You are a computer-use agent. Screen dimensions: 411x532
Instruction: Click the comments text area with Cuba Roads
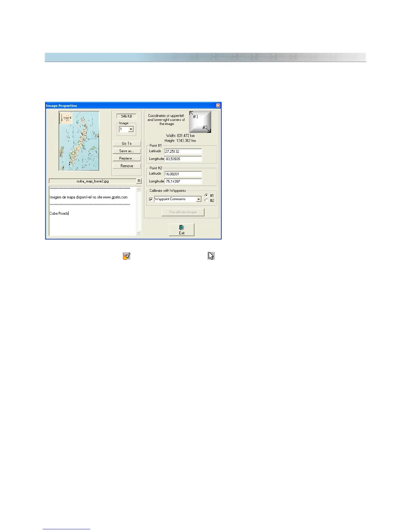pos(93,211)
